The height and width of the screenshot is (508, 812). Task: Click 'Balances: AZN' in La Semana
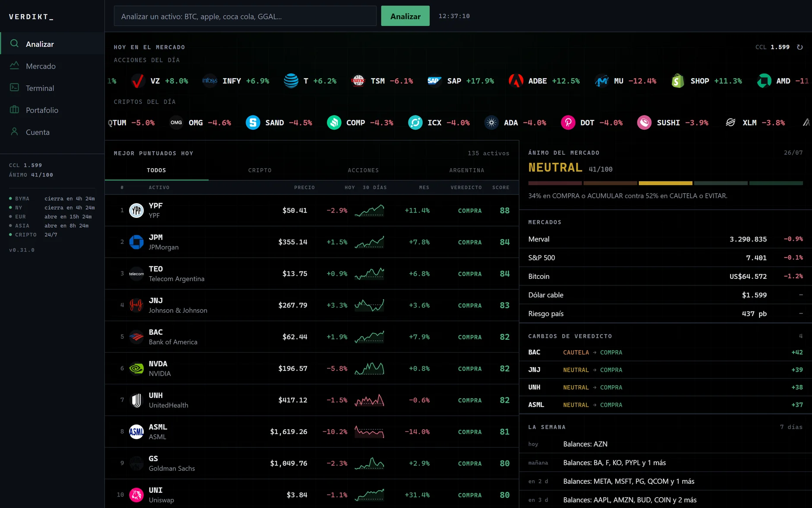point(585,444)
